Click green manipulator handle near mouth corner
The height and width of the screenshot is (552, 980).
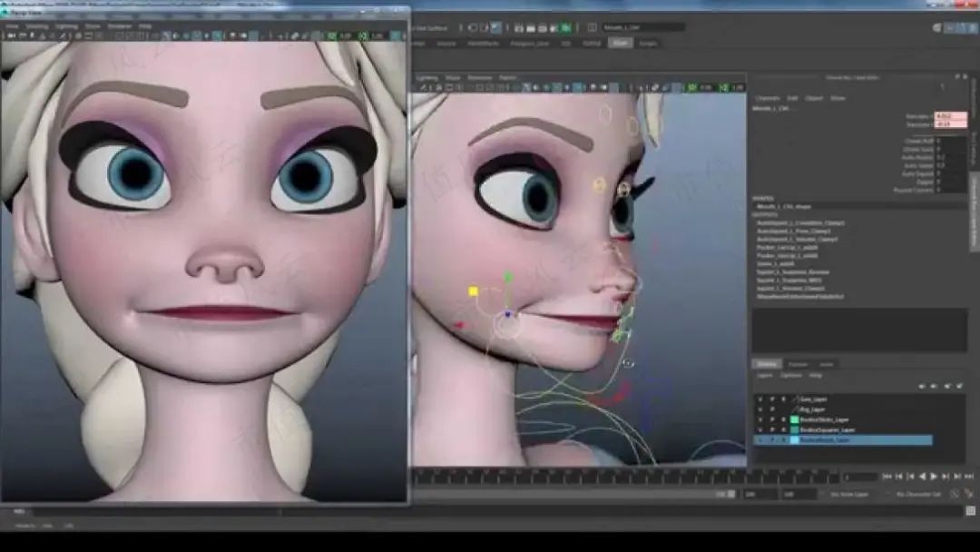pos(508,277)
